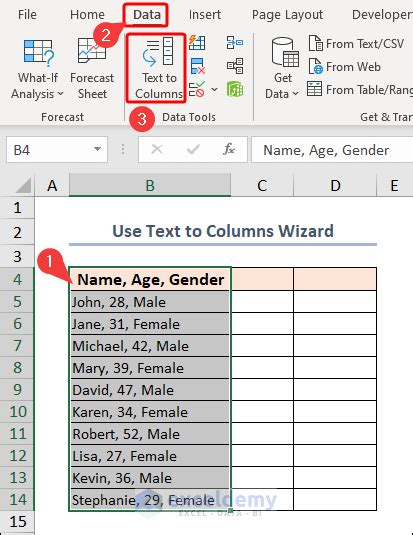The height and width of the screenshot is (535, 413).
Task: Expand the Data Validation dropdown arrow
Action: click(214, 90)
